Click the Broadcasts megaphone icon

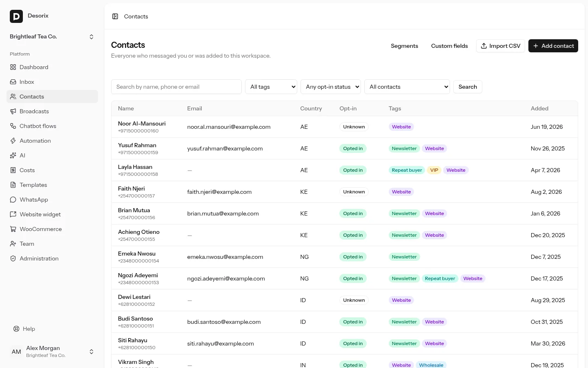tap(13, 111)
